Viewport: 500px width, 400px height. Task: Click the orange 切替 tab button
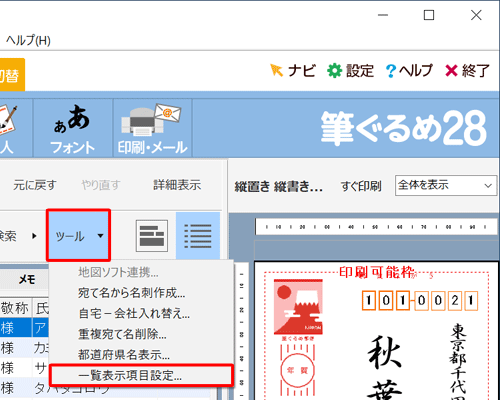[11, 75]
